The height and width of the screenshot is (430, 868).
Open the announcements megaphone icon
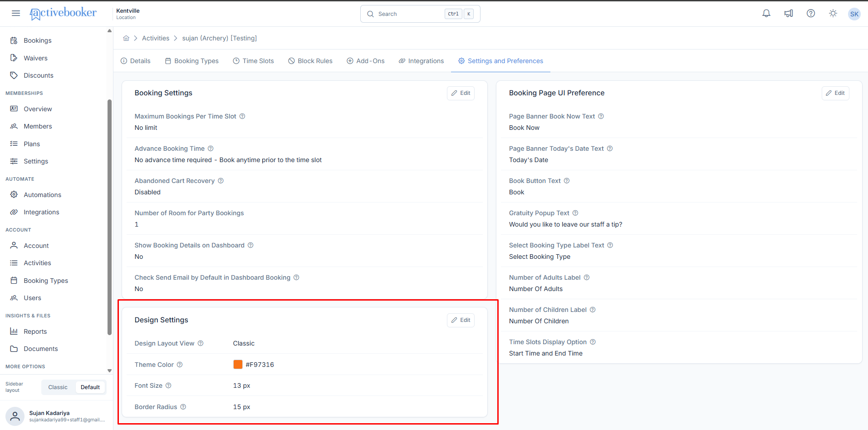click(x=789, y=14)
